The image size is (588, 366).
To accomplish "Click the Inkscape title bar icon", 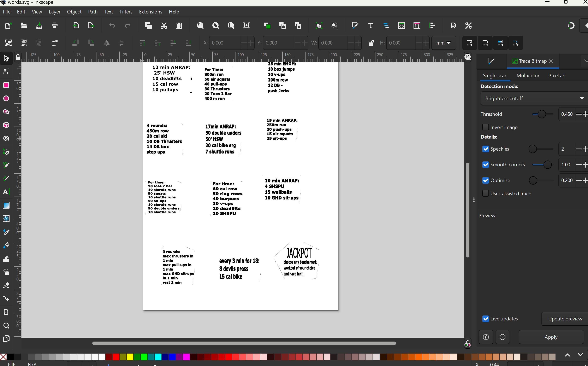I will (x=3, y=3).
